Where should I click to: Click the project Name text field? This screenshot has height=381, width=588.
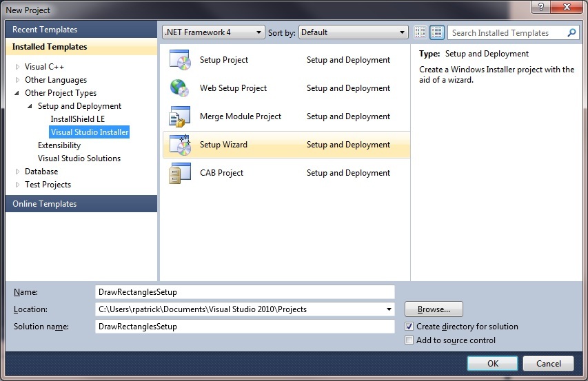245,292
